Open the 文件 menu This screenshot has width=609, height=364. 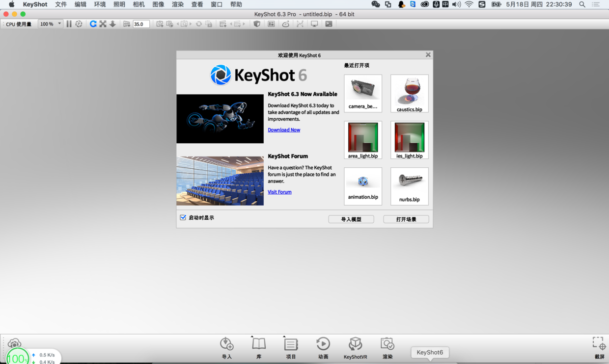coord(61,4)
